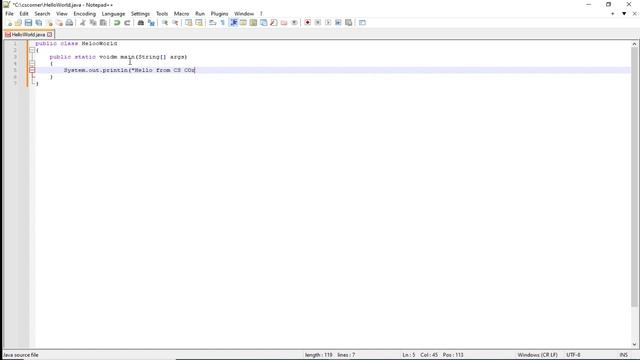Viewport: 640px width, 360px height.
Task: Open the Encoding menu
Action: pos(84,14)
